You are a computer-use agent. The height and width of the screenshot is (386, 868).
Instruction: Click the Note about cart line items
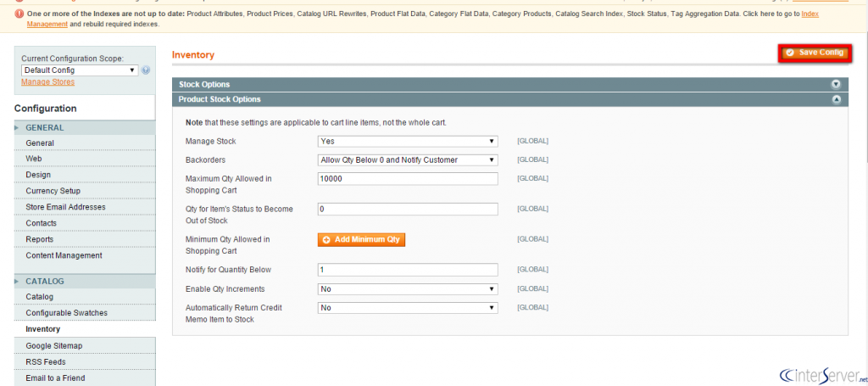[315, 122]
